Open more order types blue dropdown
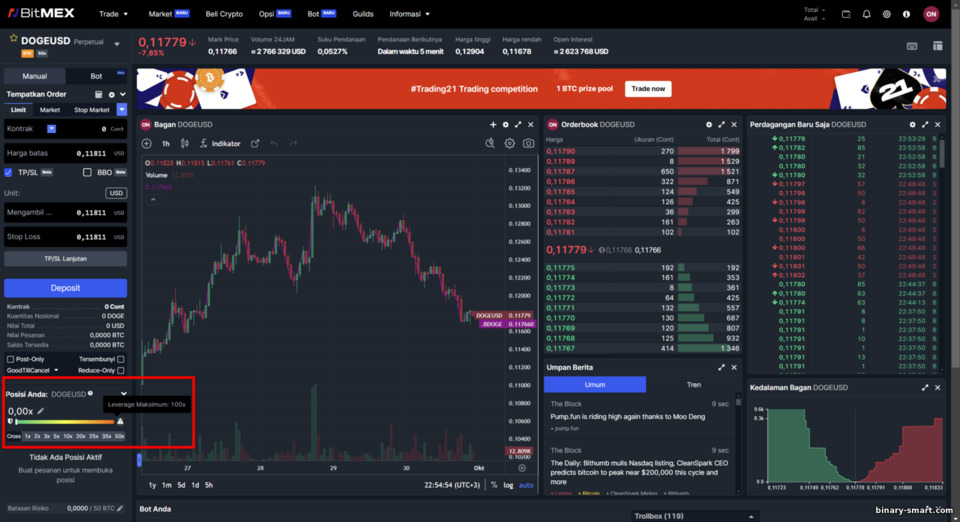 [122, 110]
